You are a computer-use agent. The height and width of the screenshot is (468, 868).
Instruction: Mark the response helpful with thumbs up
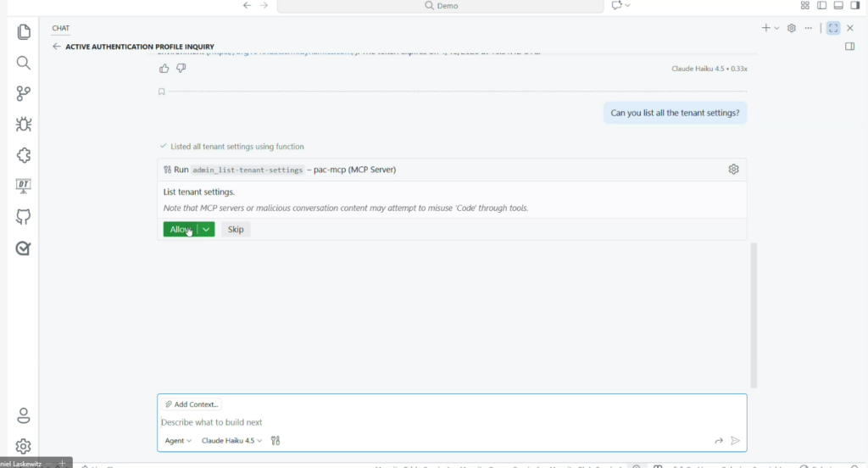tap(164, 68)
